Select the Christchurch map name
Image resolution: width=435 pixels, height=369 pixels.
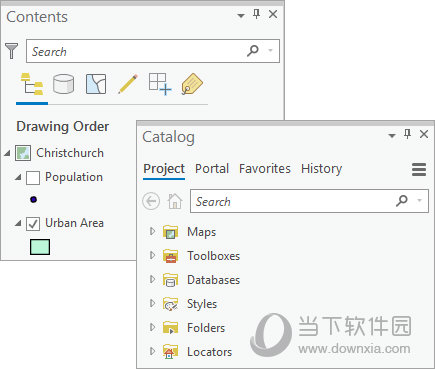coord(70,153)
